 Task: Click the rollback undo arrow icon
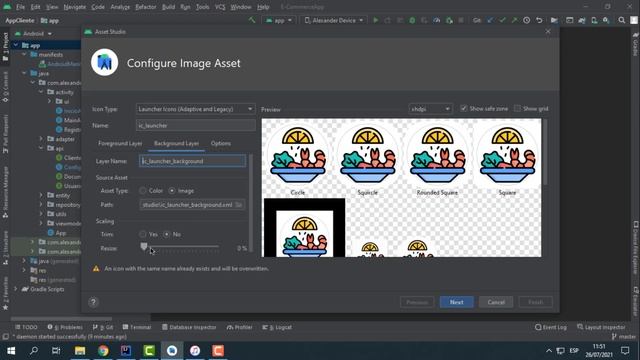pyautogui.click(x=539, y=20)
